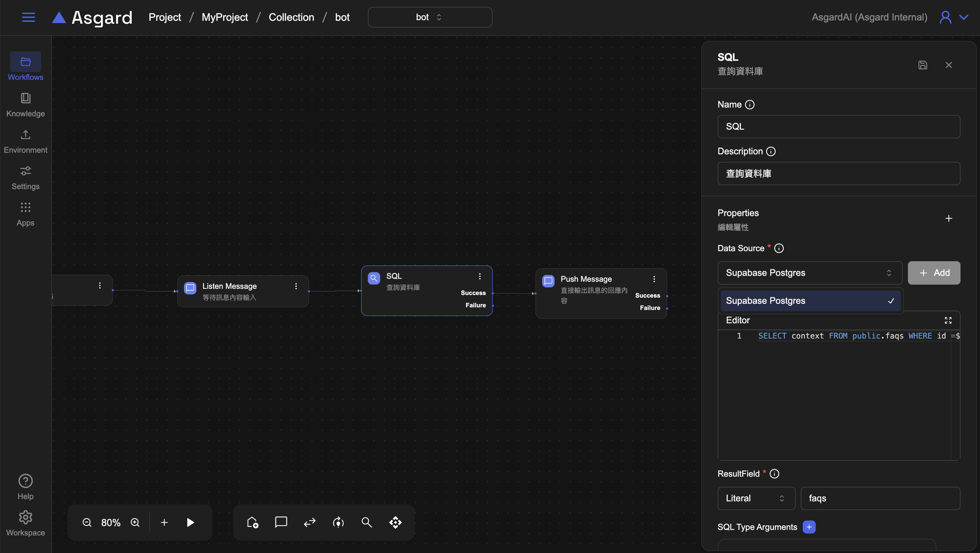Open the Data Source dropdown

(809, 273)
